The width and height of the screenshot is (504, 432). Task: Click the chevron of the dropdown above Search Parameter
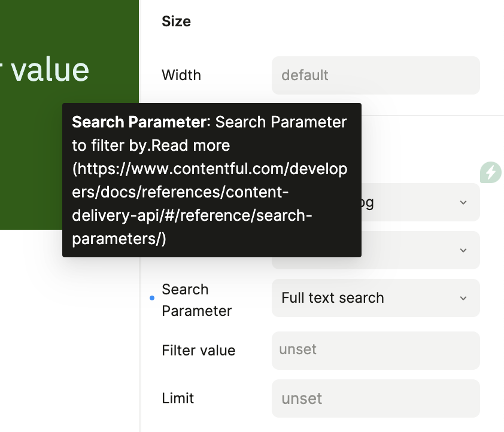pyautogui.click(x=463, y=250)
